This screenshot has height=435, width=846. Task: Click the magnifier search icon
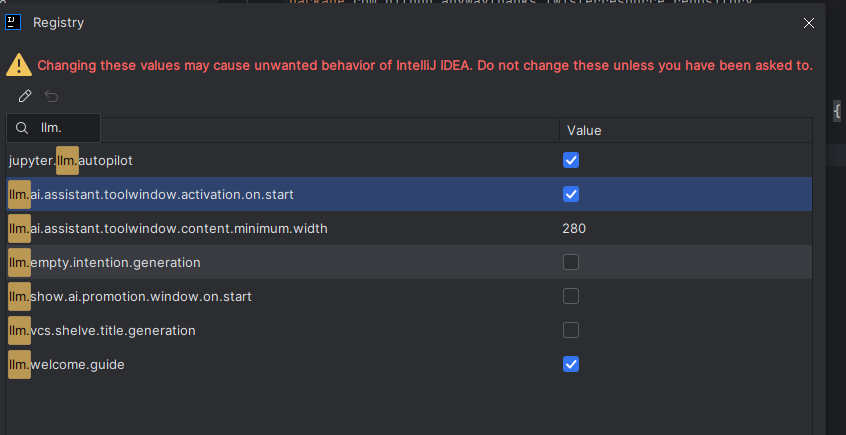(22, 128)
